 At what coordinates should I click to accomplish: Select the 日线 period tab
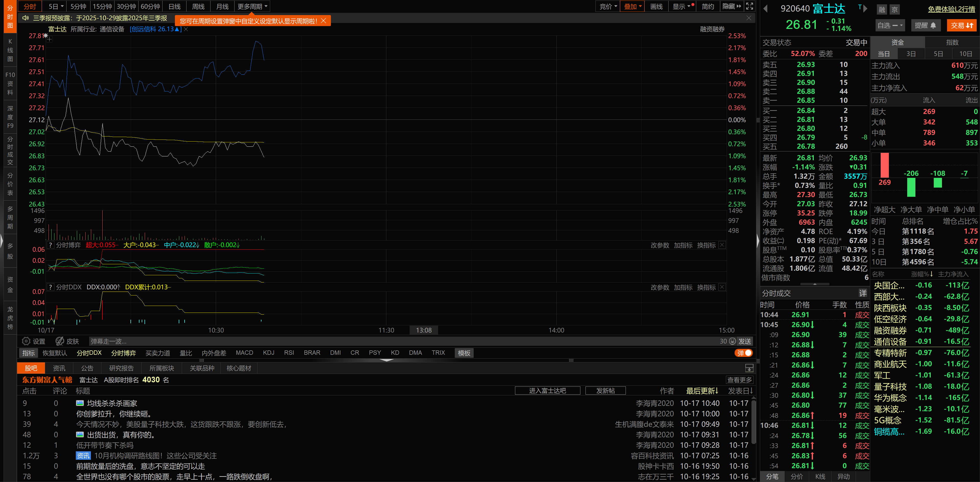point(174,6)
